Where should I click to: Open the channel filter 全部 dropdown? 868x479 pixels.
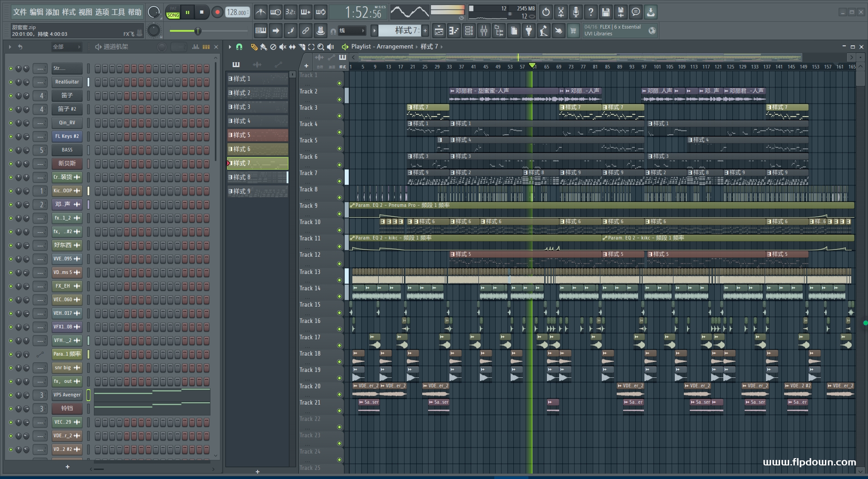click(x=66, y=47)
